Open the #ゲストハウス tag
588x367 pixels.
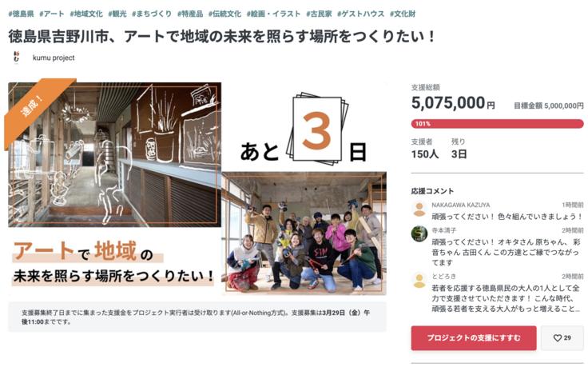(361, 14)
